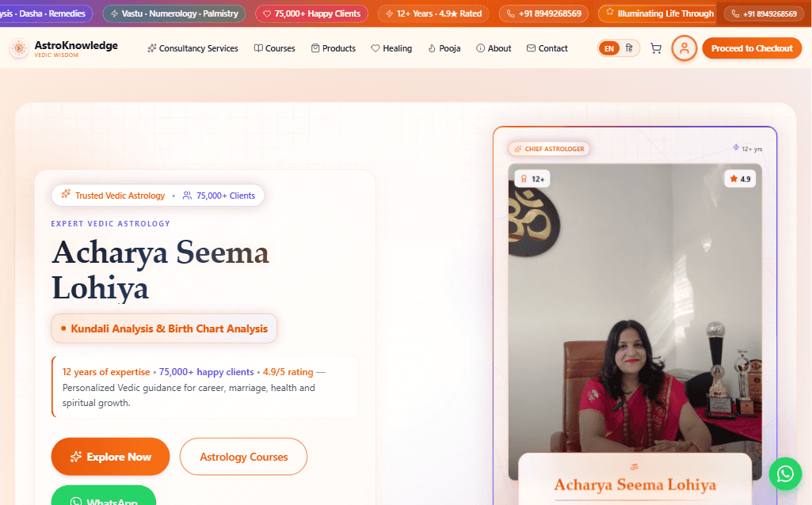Click Proceed to Checkout button

752,48
